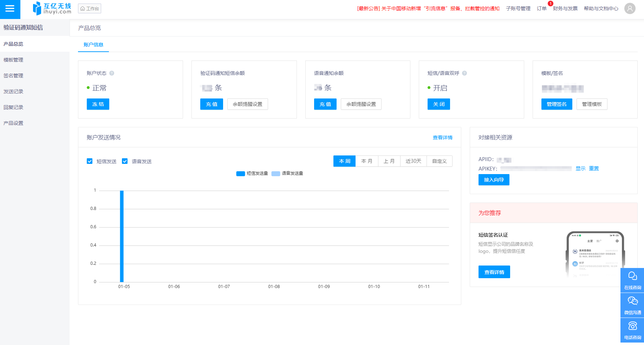Click the 对接相关资源 heading
The image size is (644, 345).
[495, 138]
